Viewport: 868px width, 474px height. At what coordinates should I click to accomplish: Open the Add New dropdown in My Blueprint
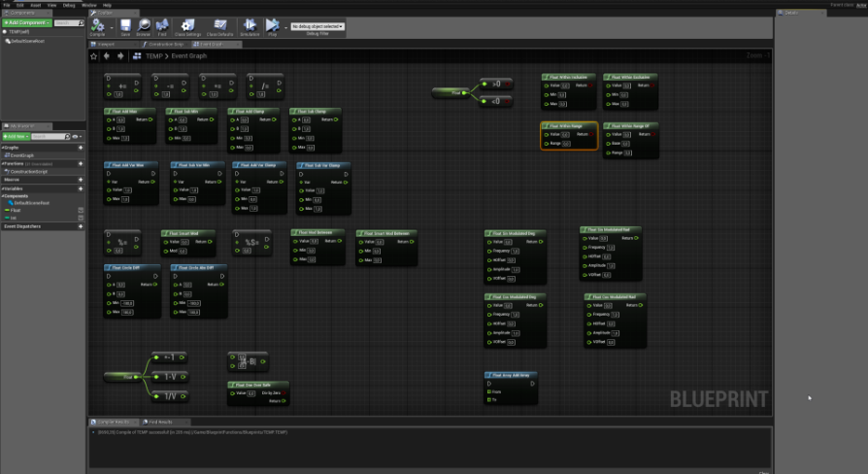16,136
